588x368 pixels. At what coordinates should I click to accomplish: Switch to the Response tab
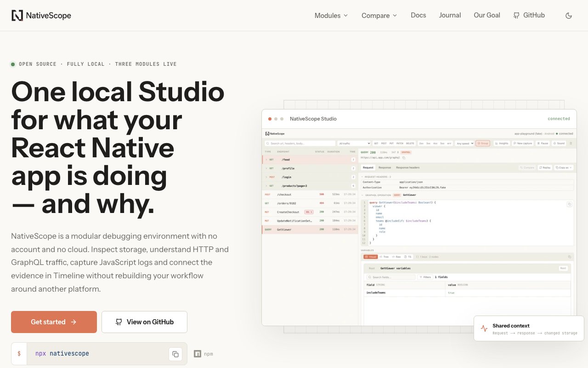(384, 167)
